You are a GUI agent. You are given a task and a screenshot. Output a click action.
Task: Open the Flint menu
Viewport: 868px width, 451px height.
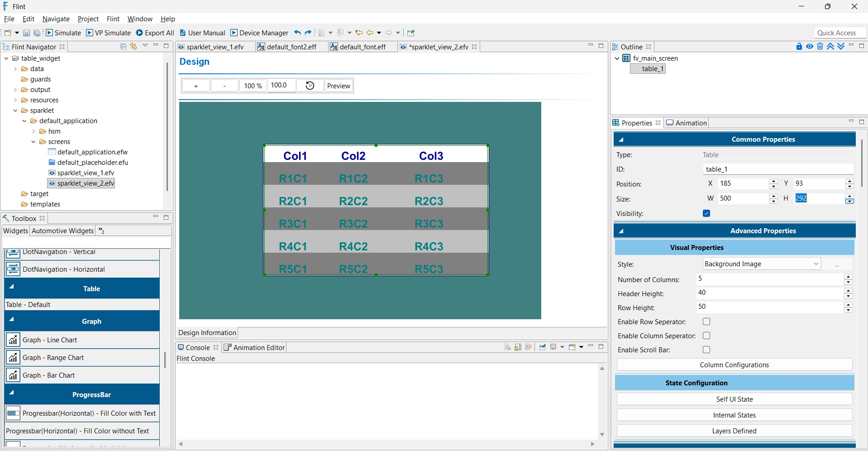pos(113,19)
